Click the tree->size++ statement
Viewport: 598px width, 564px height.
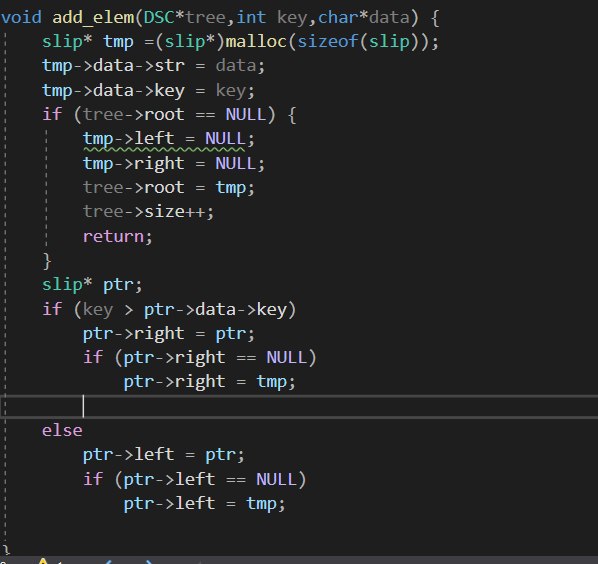pos(149,212)
